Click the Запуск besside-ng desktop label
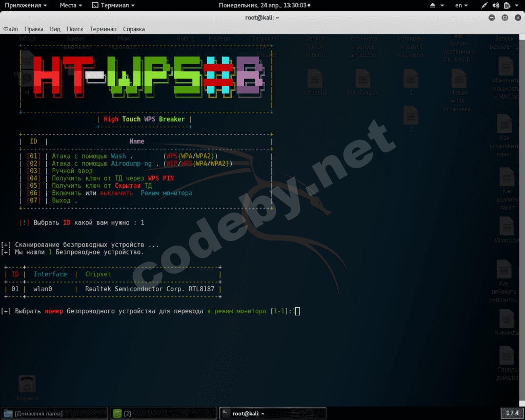 tap(504, 43)
